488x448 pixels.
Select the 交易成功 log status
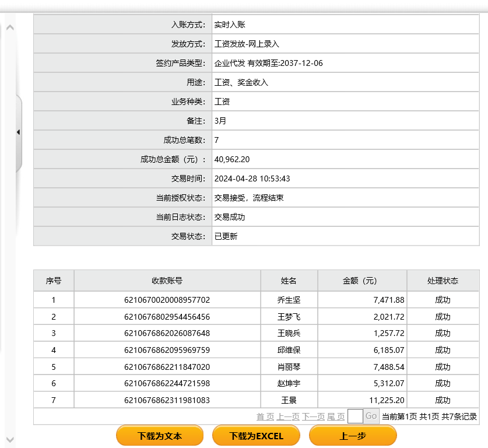(x=230, y=218)
